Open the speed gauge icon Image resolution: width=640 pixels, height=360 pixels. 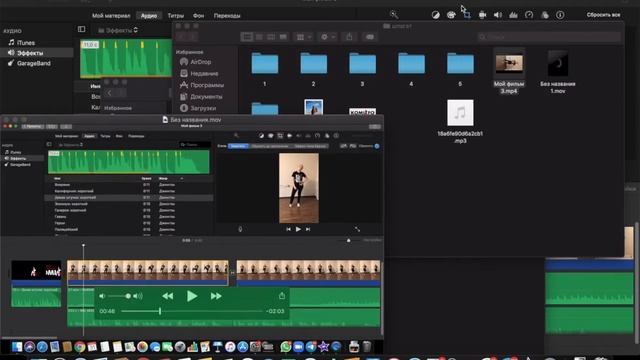click(529, 15)
